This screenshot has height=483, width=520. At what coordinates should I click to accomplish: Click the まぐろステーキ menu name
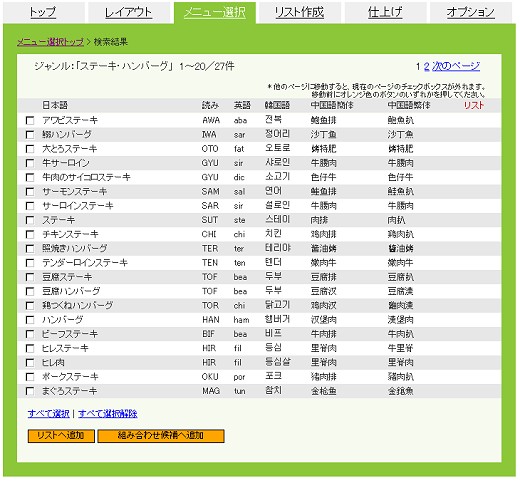coord(70,391)
